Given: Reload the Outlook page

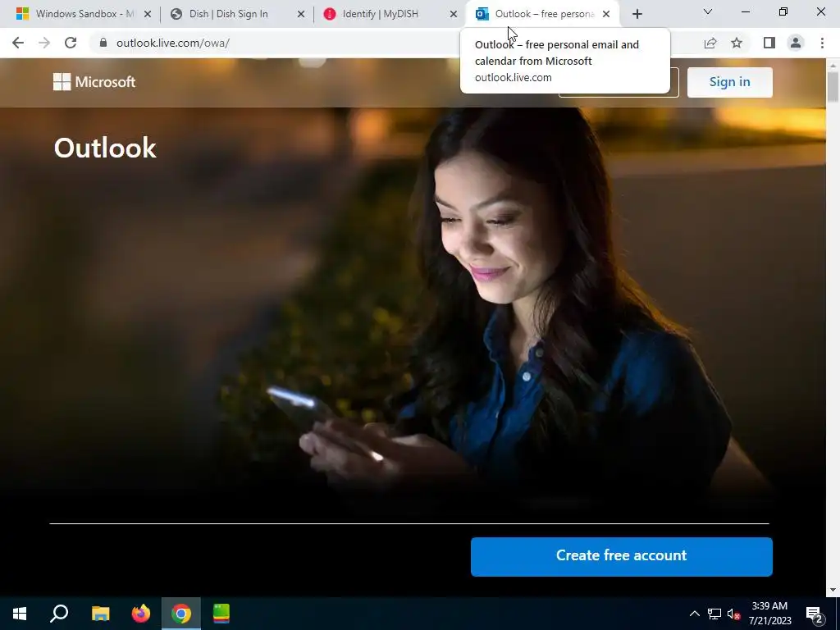Looking at the screenshot, I should pos(71,43).
